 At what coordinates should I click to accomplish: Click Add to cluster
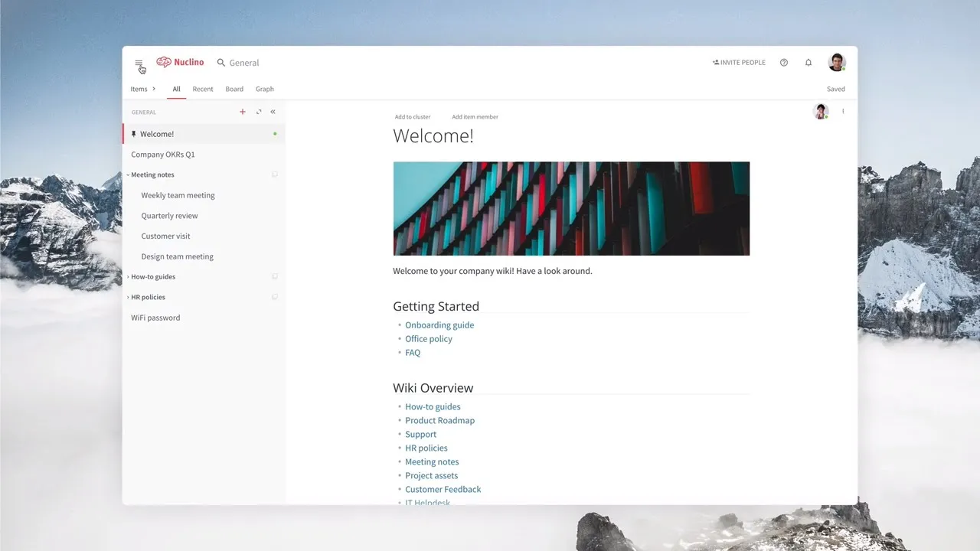413,117
